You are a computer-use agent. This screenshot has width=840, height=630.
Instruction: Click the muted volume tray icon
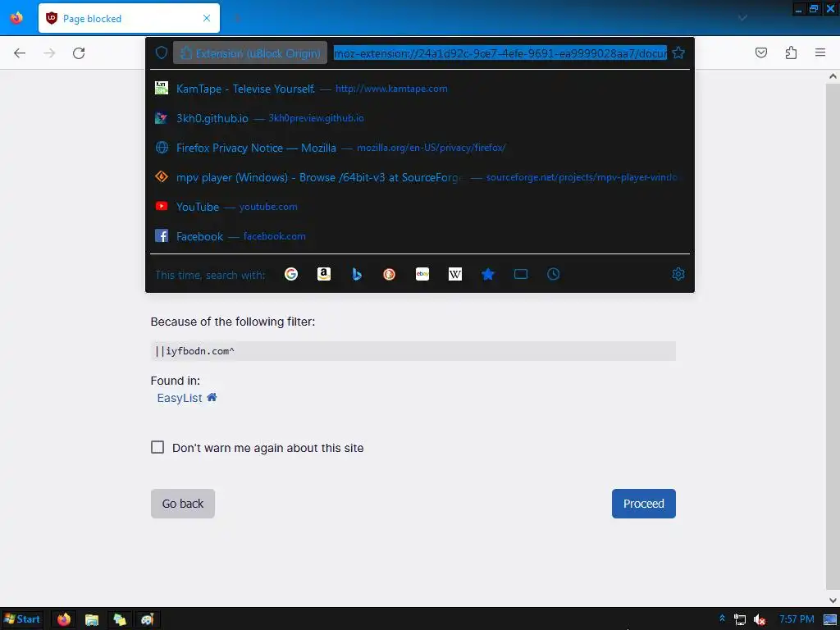coord(759,620)
